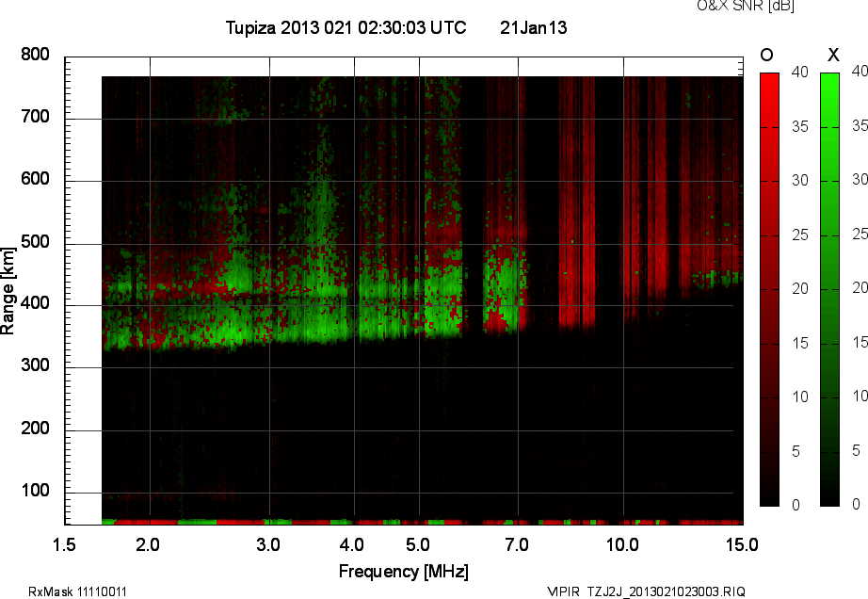Click the 'O&X SNR [dB]' label

click(745, 6)
